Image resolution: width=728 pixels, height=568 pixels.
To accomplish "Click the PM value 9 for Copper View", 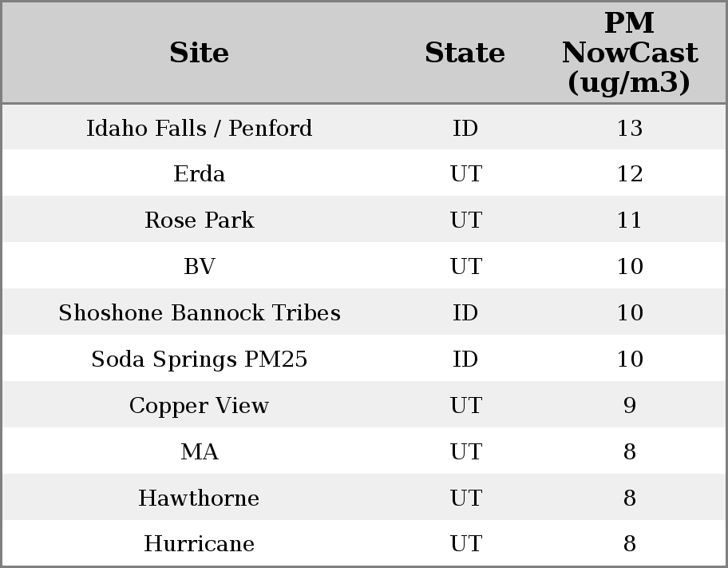I will click(629, 406).
